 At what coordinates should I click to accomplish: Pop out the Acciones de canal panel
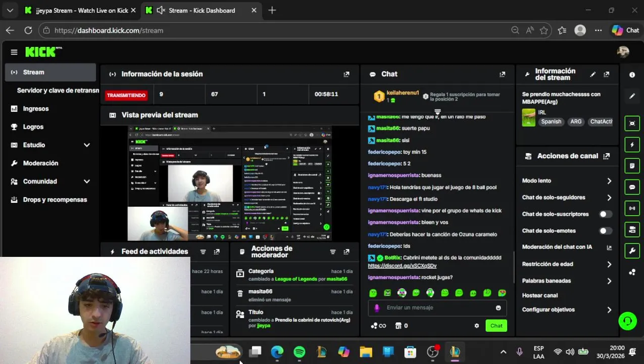click(607, 156)
